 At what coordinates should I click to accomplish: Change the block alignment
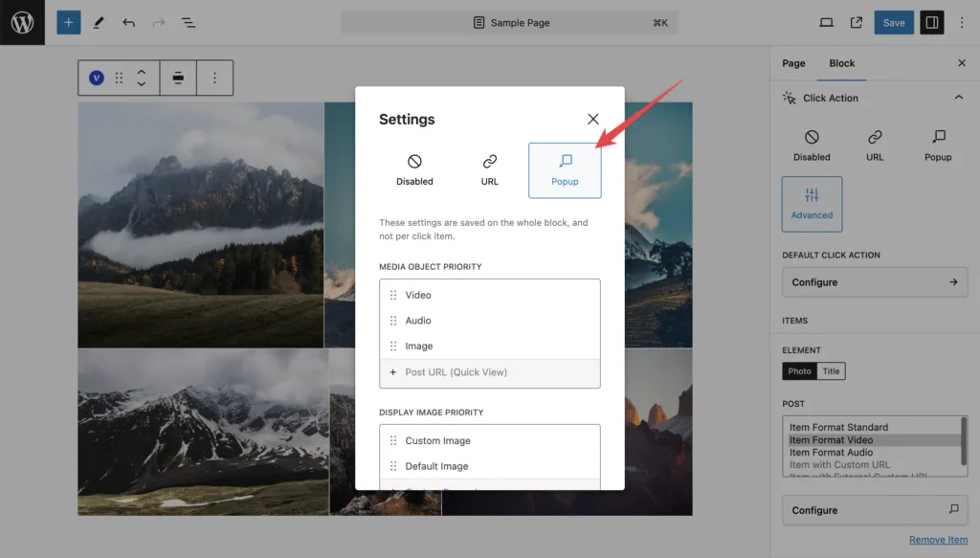point(178,78)
